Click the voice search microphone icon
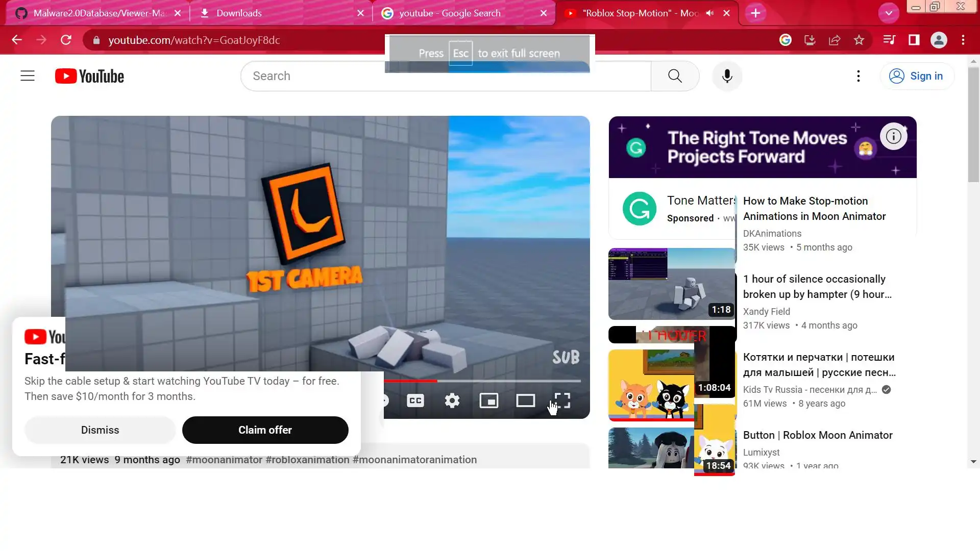Image resolution: width=980 pixels, height=551 pixels. (x=727, y=76)
